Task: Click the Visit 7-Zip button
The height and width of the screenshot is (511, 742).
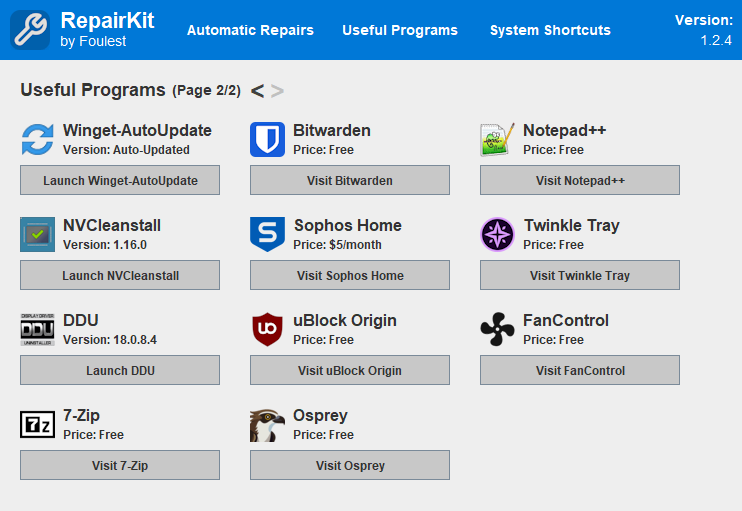Action: (x=120, y=466)
